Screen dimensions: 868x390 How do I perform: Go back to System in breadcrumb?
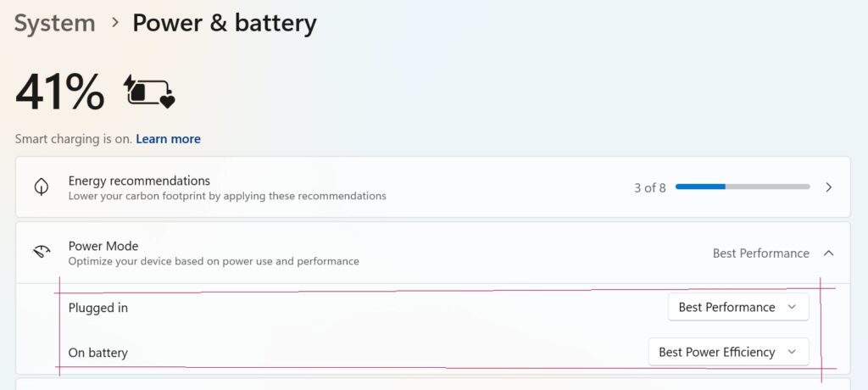pyautogui.click(x=54, y=23)
